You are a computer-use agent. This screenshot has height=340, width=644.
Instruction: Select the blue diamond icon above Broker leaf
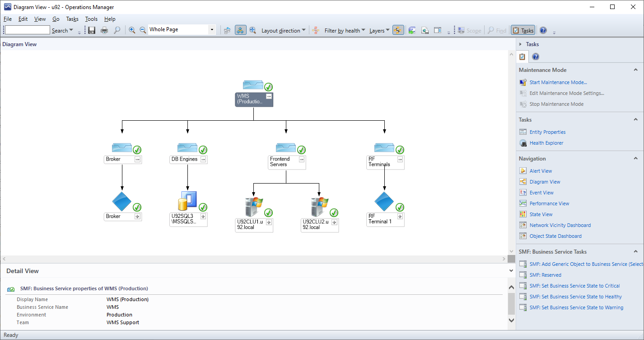[121, 202]
